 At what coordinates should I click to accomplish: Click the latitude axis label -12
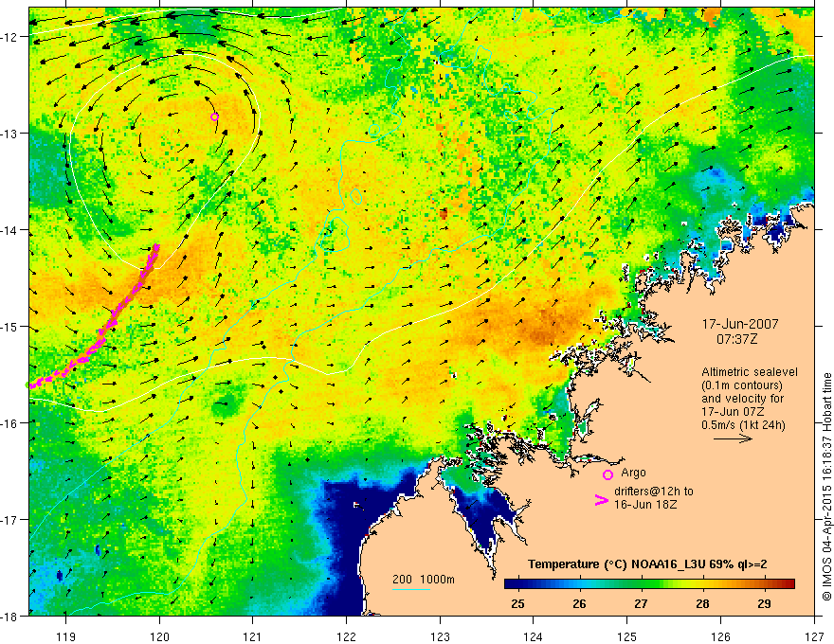tap(10, 37)
